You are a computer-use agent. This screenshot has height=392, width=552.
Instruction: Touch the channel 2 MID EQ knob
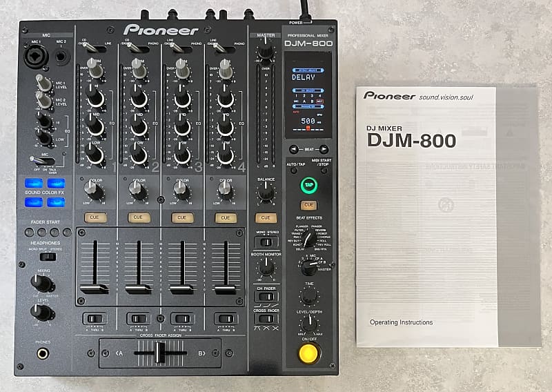(x=139, y=126)
